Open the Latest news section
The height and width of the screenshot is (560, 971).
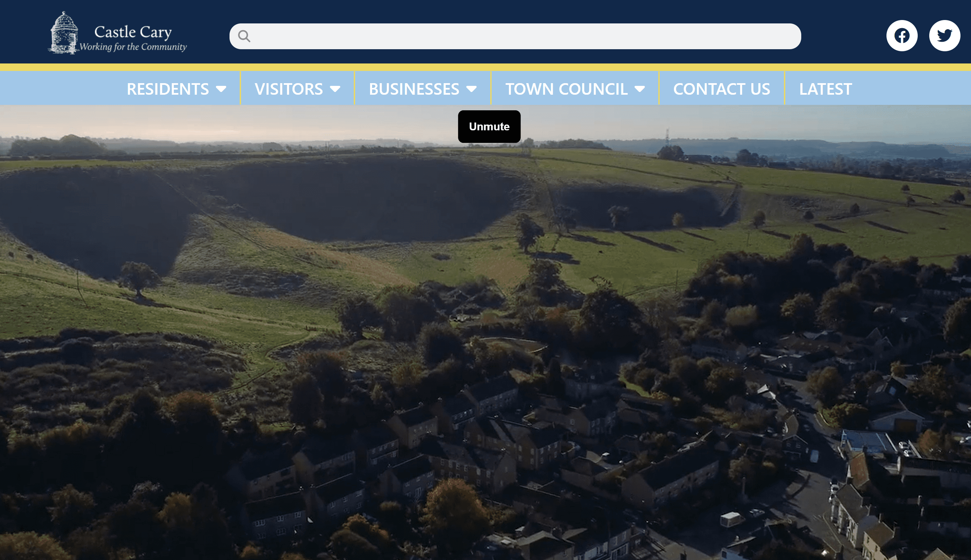coord(825,89)
